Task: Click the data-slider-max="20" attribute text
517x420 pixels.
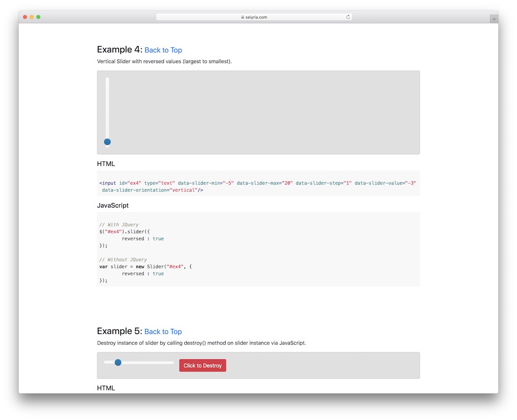Action: [265, 183]
